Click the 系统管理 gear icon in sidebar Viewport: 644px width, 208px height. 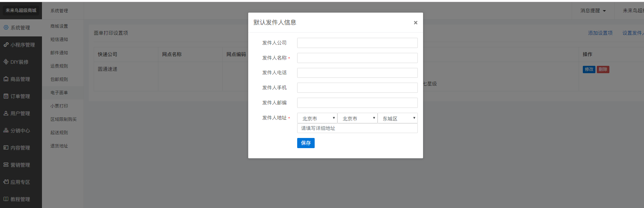6,27
